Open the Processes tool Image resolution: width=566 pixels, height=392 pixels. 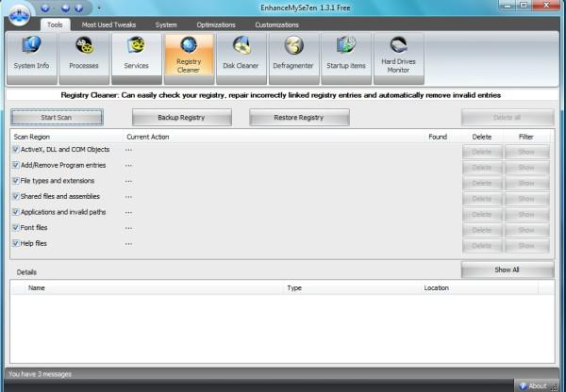coord(84,55)
